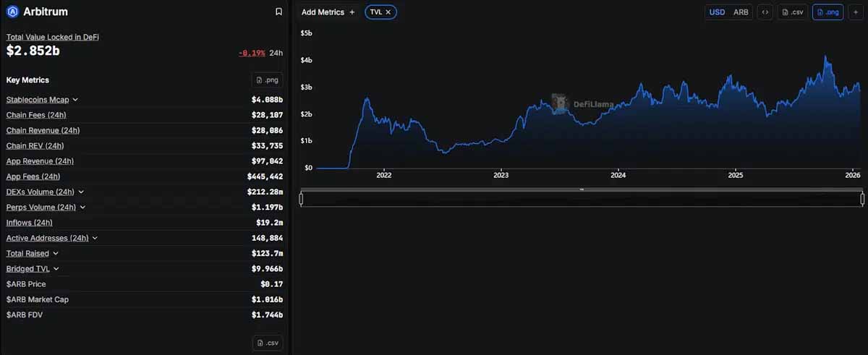Switch chart denomination to USD

pos(717,12)
